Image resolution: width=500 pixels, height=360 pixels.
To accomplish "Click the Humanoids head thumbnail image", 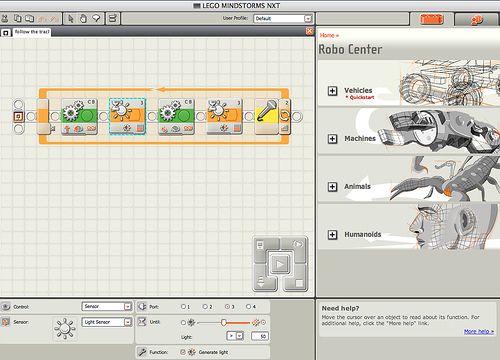I will 453,227.
